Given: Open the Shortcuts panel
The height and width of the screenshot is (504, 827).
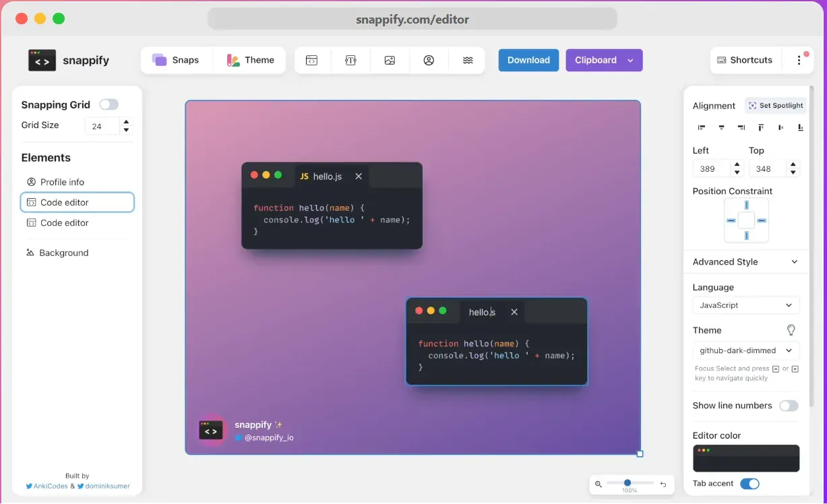Looking at the screenshot, I should (x=745, y=60).
